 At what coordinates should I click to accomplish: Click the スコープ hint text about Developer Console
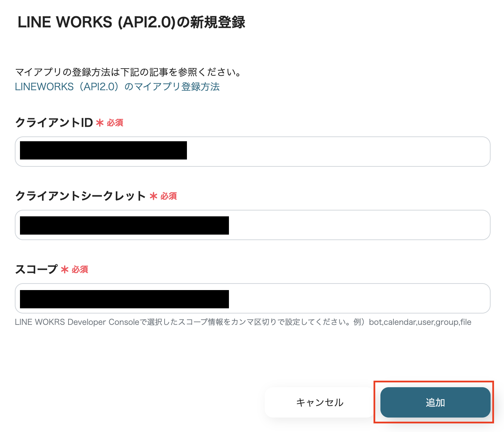(243, 322)
